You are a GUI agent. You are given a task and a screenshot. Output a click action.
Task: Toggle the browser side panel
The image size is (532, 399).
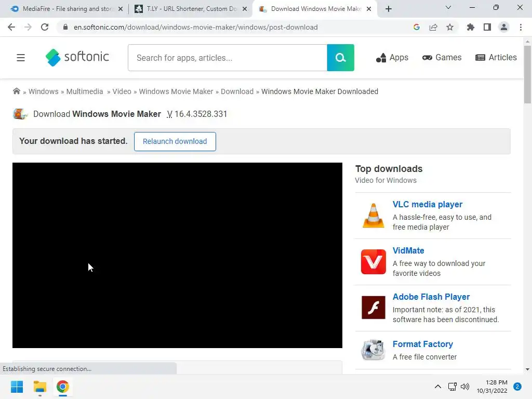(x=487, y=27)
